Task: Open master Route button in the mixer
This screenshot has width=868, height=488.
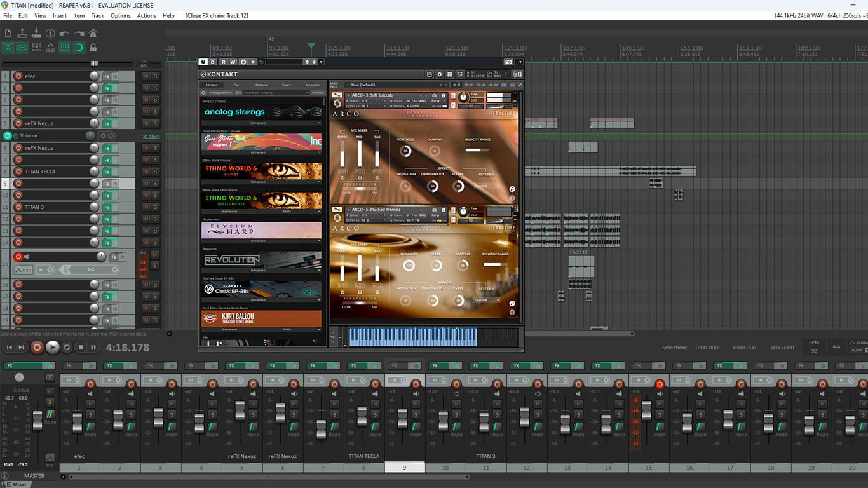Action: [50, 416]
